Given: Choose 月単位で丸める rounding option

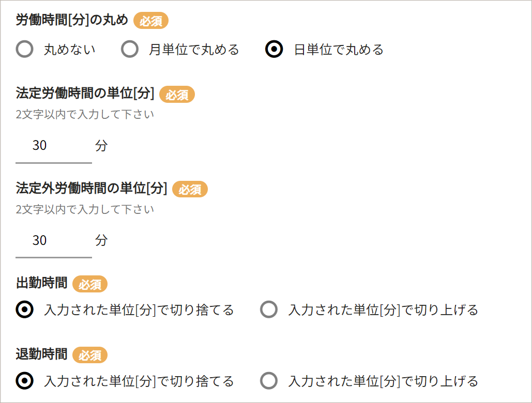Looking at the screenshot, I should [x=129, y=50].
